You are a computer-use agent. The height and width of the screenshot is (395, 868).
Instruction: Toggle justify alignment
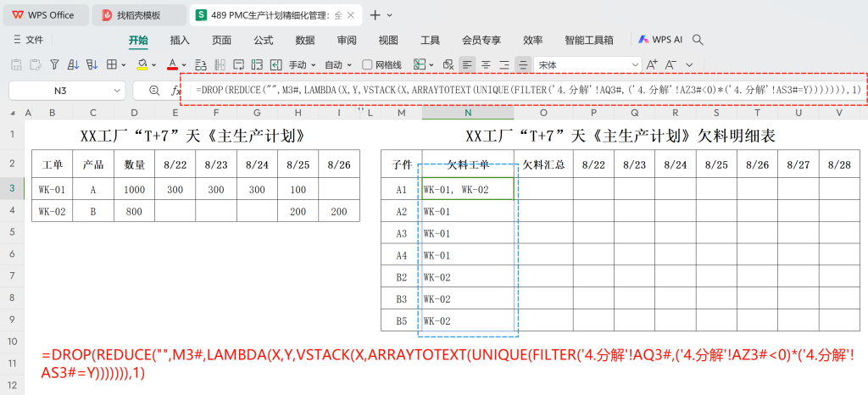(523, 64)
